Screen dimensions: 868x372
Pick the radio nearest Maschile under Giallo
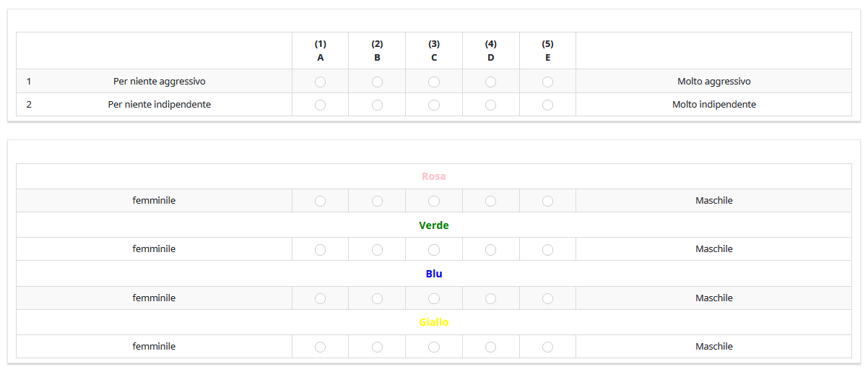click(x=547, y=347)
